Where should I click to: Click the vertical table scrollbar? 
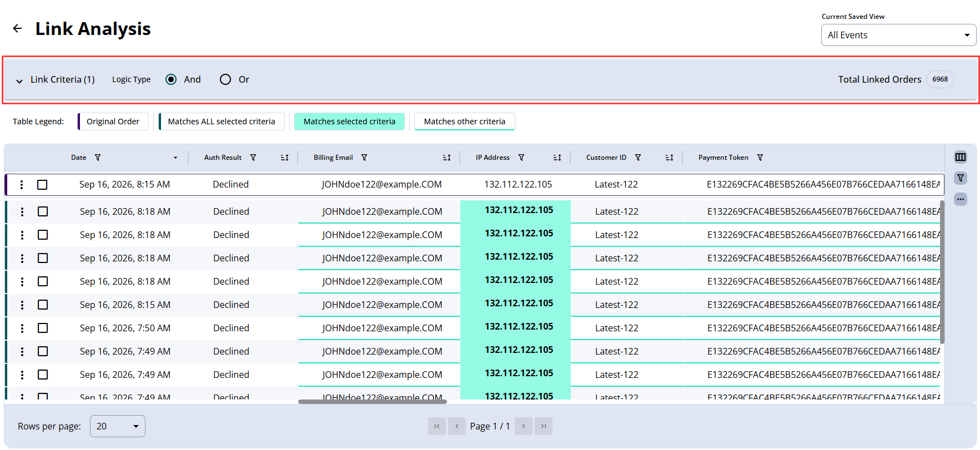point(942,272)
